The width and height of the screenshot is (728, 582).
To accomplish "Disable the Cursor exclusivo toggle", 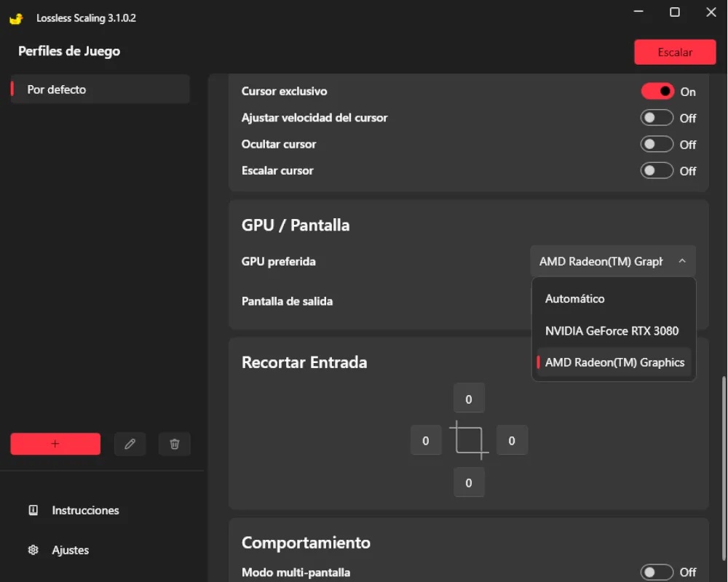I will click(657, 92).
